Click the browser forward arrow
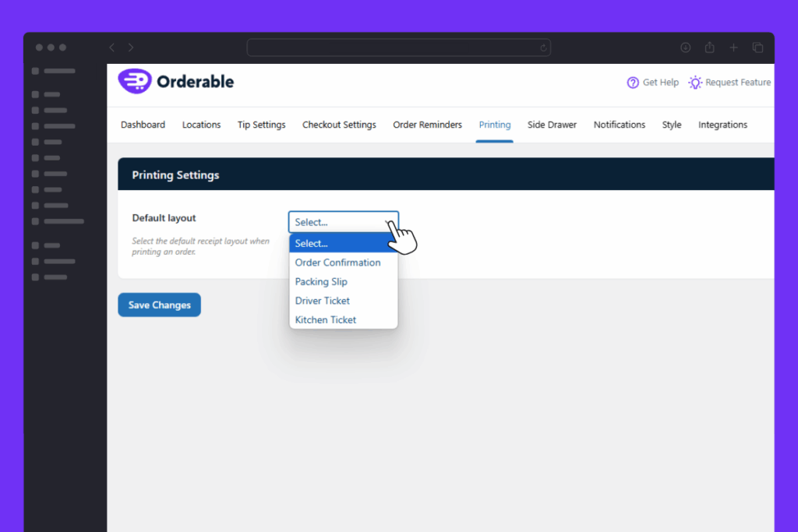The height and width of the screenshot is (532, 798). (x=131, y=48)
